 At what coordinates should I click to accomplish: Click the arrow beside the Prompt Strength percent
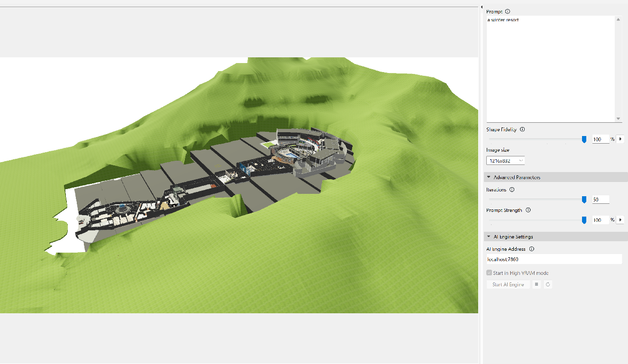(x=620, y=220)
